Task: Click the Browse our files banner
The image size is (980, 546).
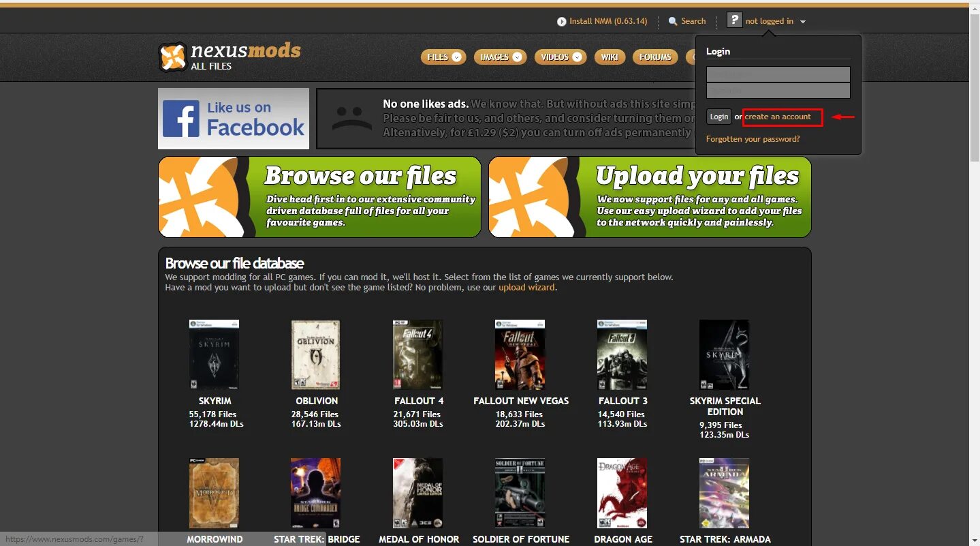Action: click(319, 197)
